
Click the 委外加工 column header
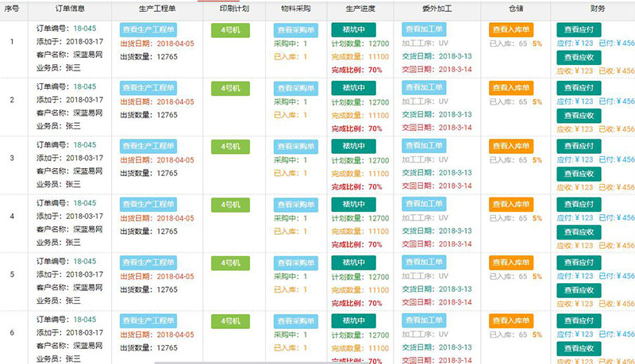pos(437,9)
